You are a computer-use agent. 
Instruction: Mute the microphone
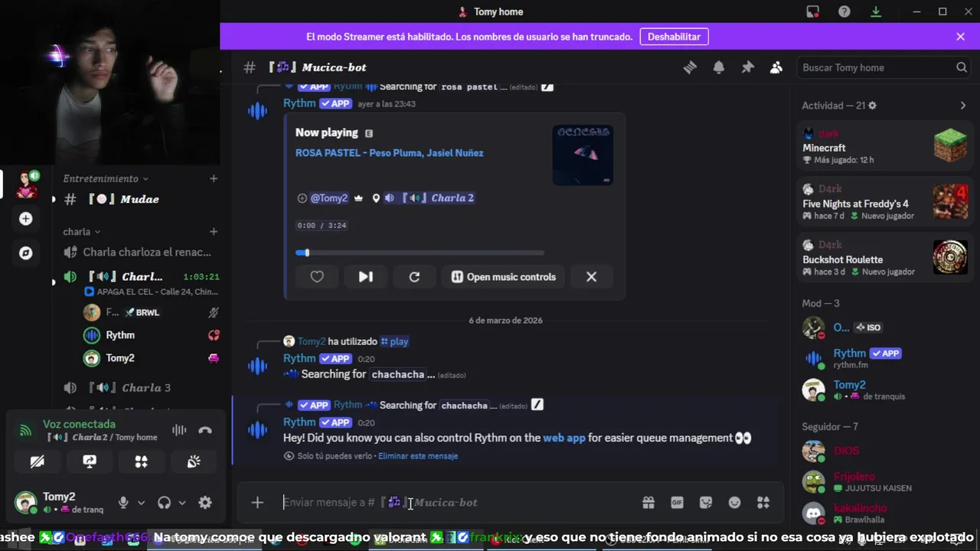tap(123, 503)
